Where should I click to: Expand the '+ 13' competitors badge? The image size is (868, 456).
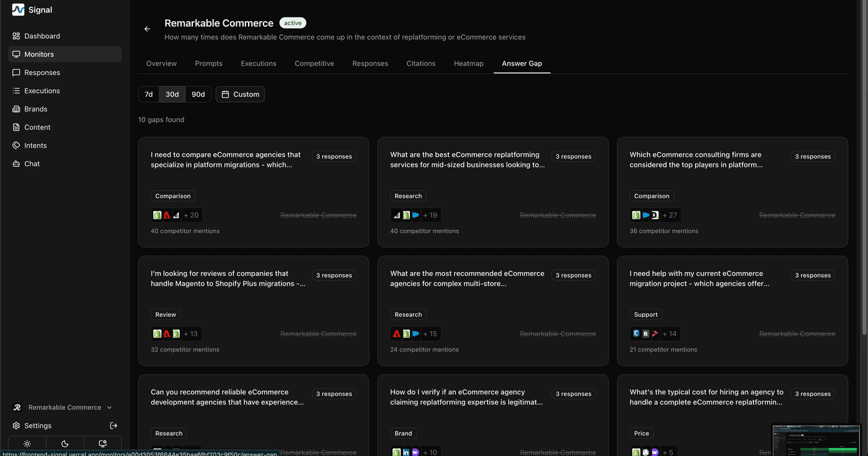pyautogui.click(x=191, y=334)
